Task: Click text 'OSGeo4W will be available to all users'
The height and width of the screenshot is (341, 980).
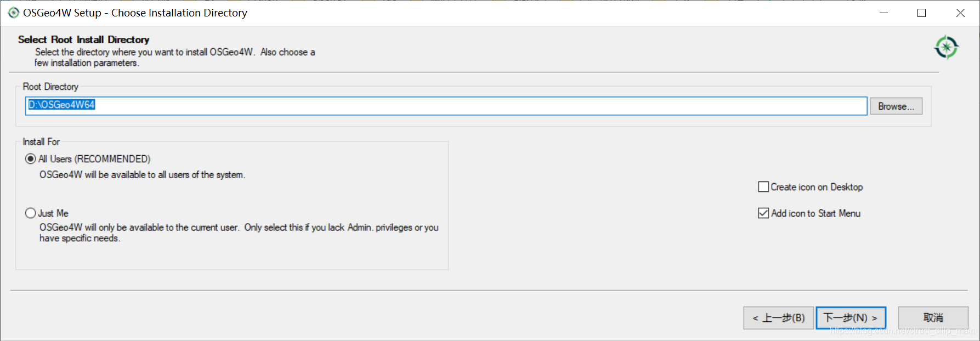Action: pyautogui.click(x=114, y=175)
